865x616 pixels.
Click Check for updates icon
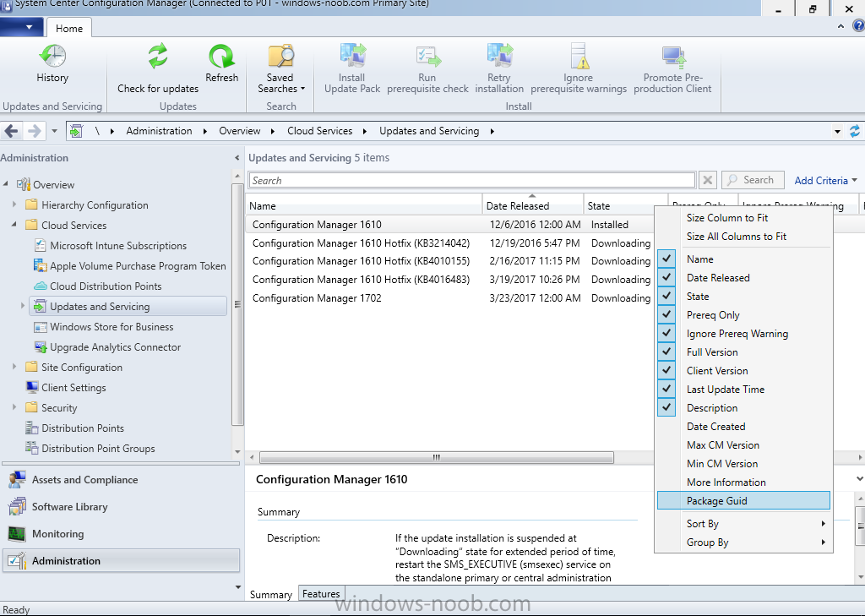158,57
